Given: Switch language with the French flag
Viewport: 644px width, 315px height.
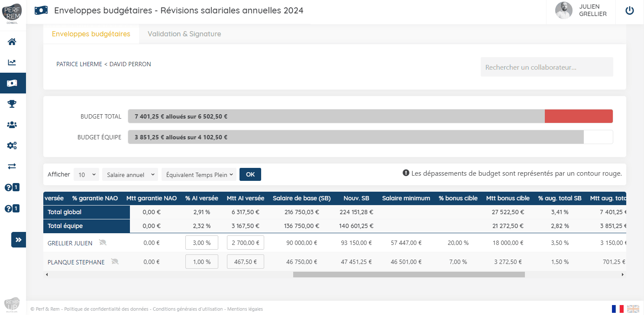Looking at the screenshot, I should [618, 309].
